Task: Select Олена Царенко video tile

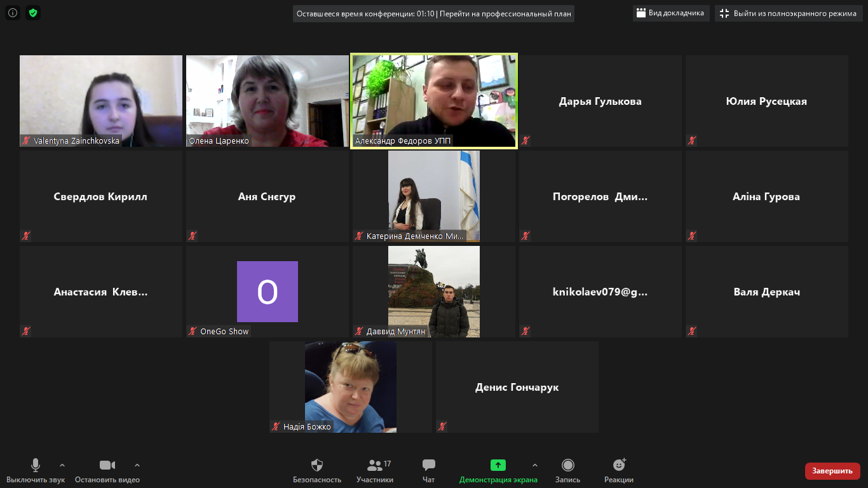Action: (267, 100)
